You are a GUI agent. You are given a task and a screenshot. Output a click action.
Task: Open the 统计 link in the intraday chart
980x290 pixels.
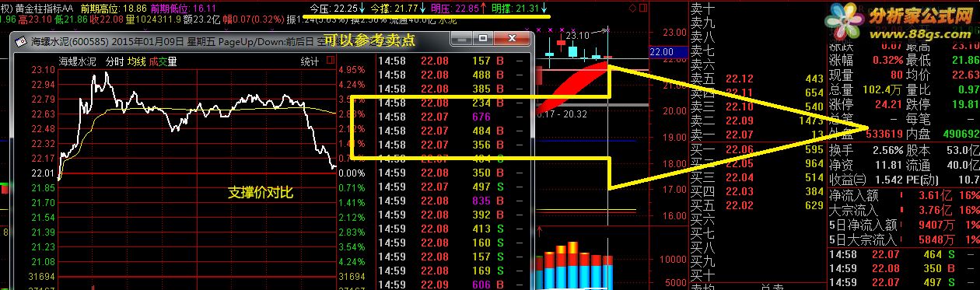pos(310,61)
